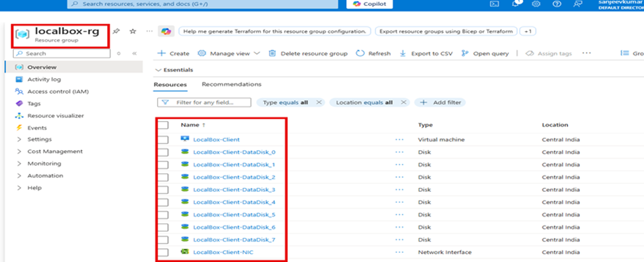
Task: Select all resources with the header checkbox
Action: (163, 125)
